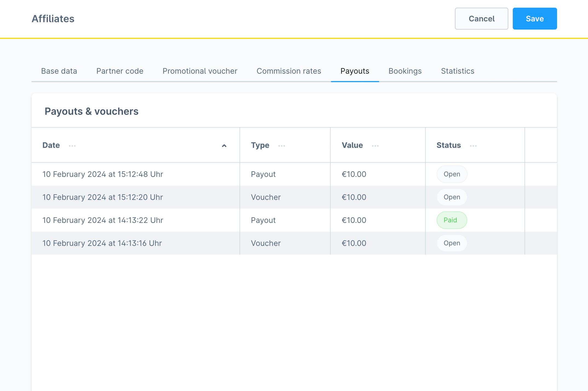Save the affiliate changes
Image resolution: width=588 pixels, height=391 pixels.
(x=535, y=19)
